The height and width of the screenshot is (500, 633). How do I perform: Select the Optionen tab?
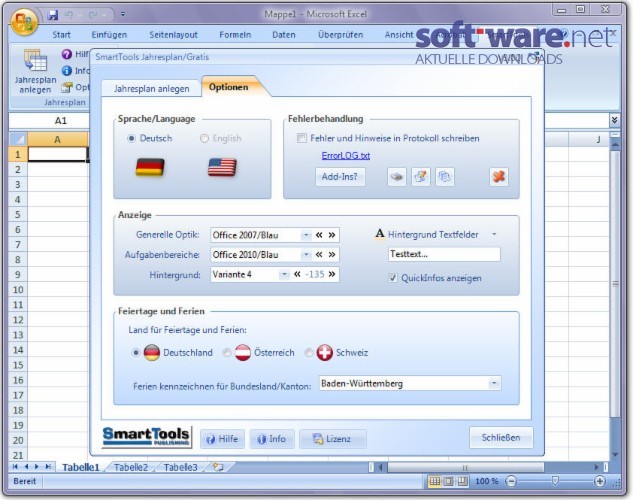click(x=229, y=87)
